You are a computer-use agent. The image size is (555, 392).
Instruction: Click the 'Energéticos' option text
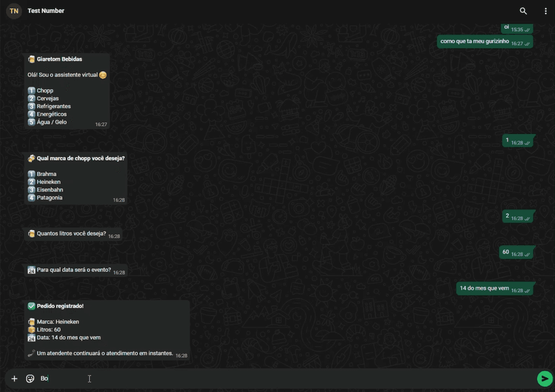click(51, 114)
